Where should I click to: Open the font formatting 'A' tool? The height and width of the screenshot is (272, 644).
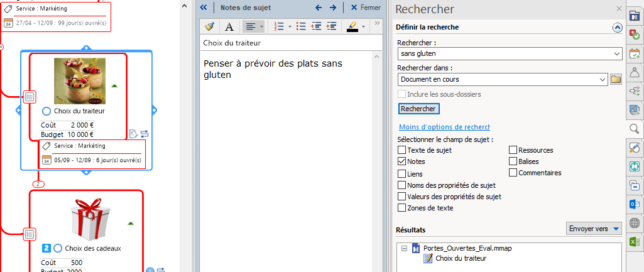pyautogui.click(x=229, y=26)
